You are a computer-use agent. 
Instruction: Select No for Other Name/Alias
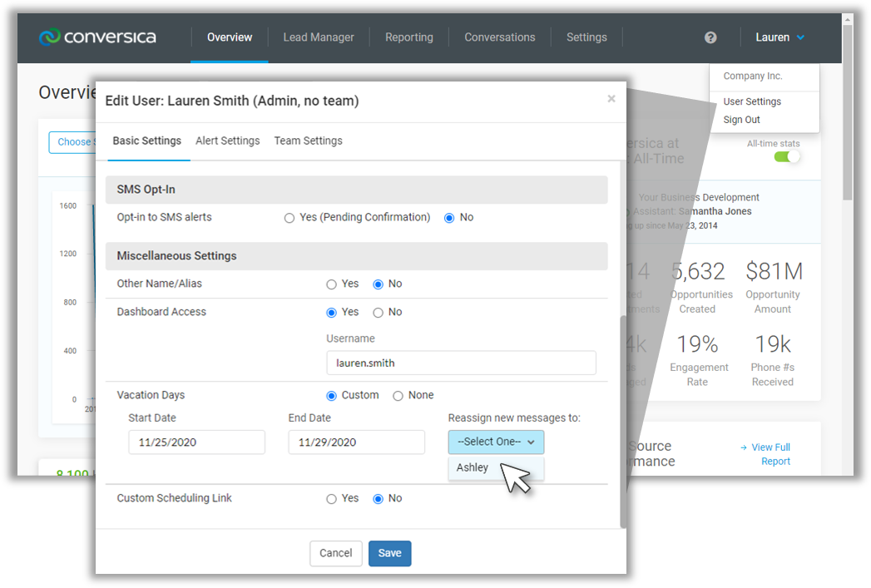point(378,284)
